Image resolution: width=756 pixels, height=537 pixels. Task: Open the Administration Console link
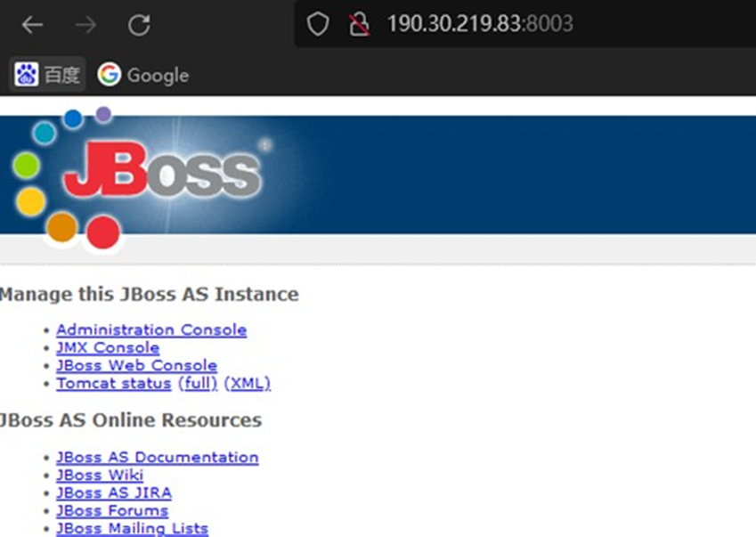click(x=151, y=330)
